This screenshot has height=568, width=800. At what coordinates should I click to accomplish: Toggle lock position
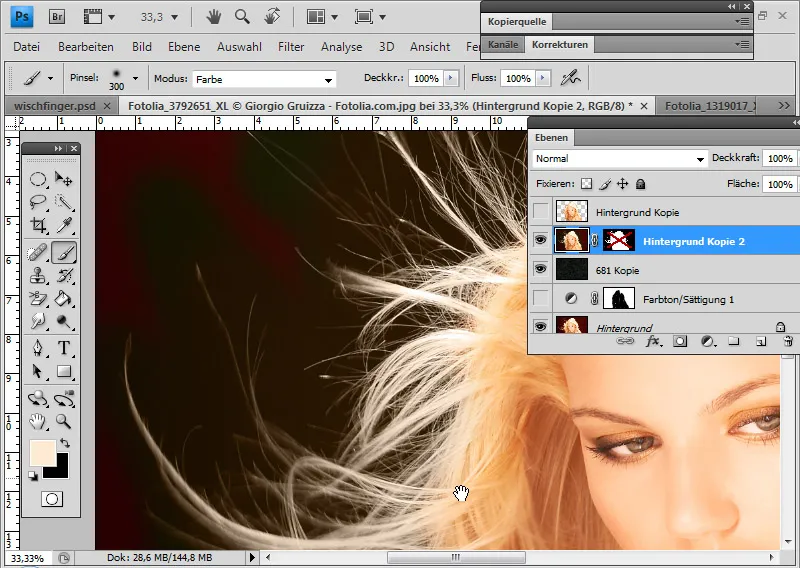[622, 184]
